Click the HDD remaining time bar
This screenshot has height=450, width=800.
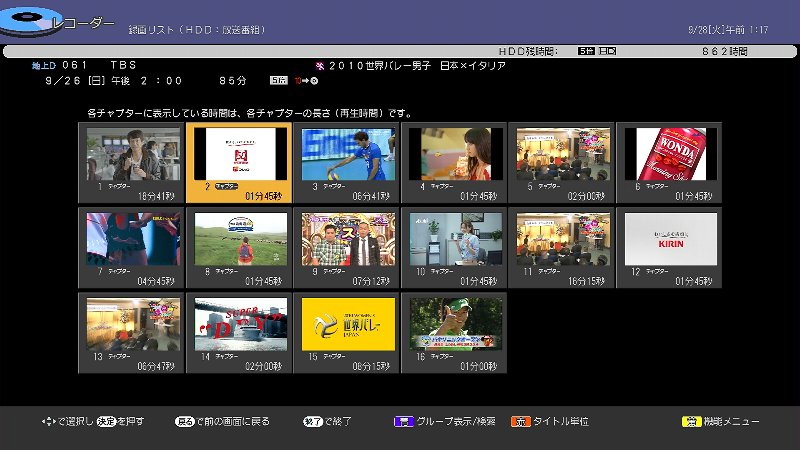400,50
